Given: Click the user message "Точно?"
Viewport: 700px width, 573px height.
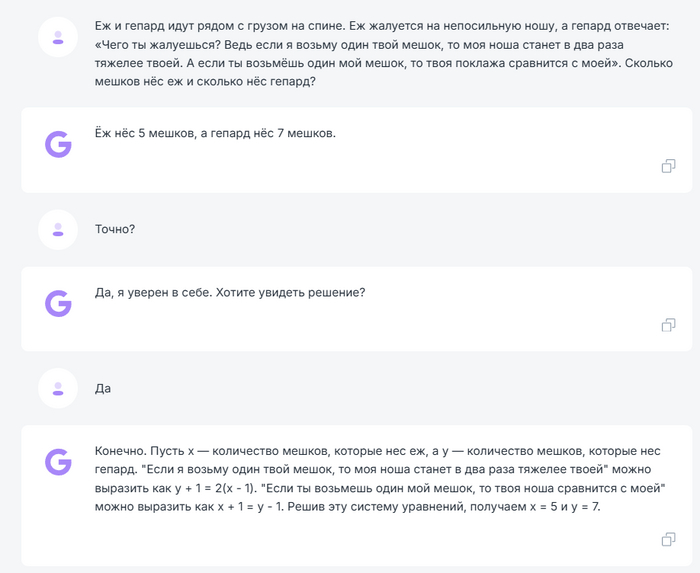Looking at the screenshot, I should [115, 229].
